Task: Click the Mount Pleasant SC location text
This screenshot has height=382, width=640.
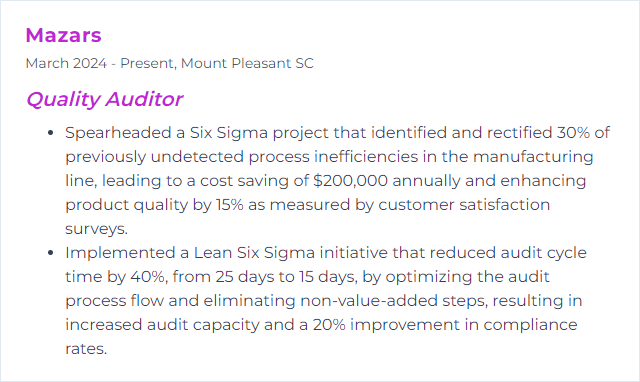Action: 247,63
